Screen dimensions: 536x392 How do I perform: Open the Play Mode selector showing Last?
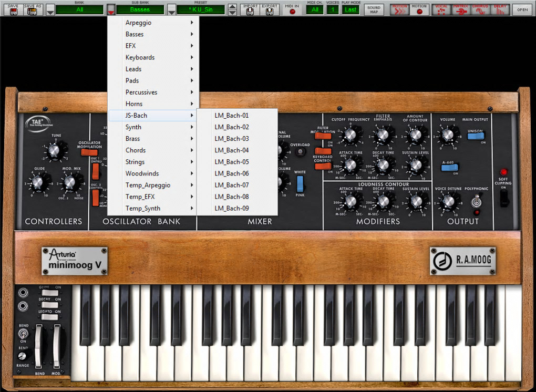pyautogui.click(x=351, y=9)
